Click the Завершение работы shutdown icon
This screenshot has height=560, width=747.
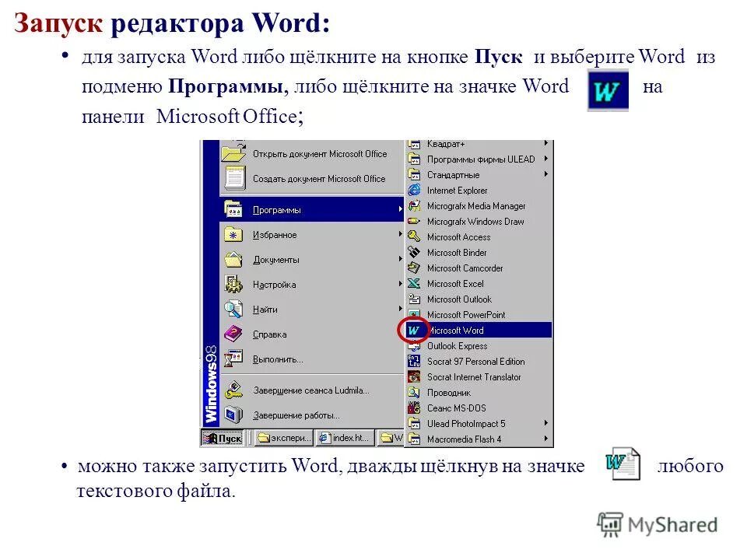click(233, 415)
